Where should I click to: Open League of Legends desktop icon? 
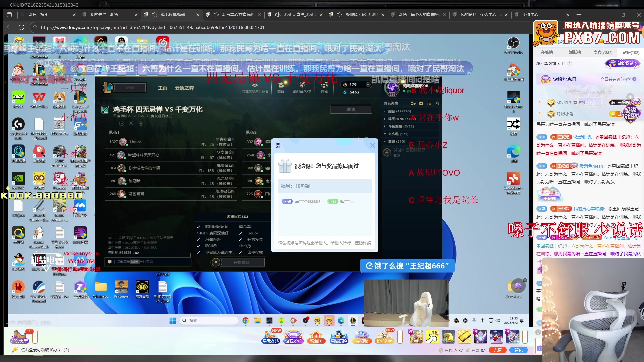80,102
